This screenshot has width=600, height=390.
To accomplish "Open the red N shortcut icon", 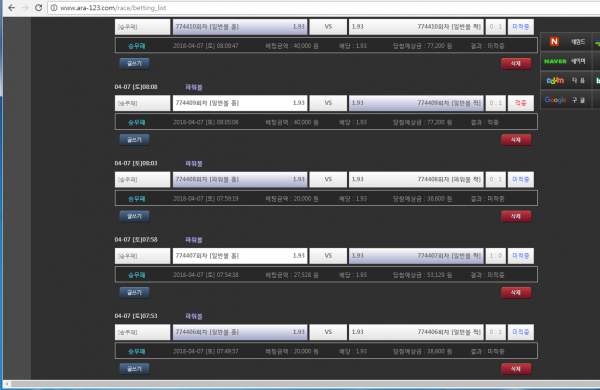I will point(554,41).
